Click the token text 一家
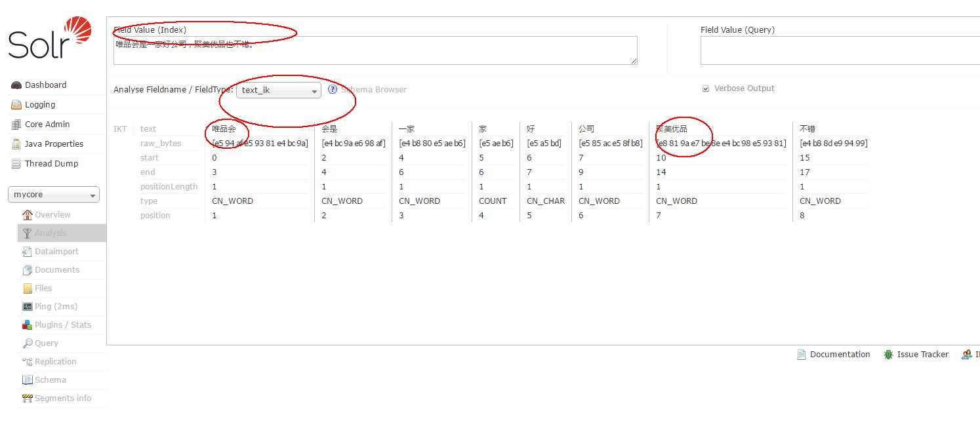The height and width of the screenshot is (428, 980). click(x=407, y=129)
